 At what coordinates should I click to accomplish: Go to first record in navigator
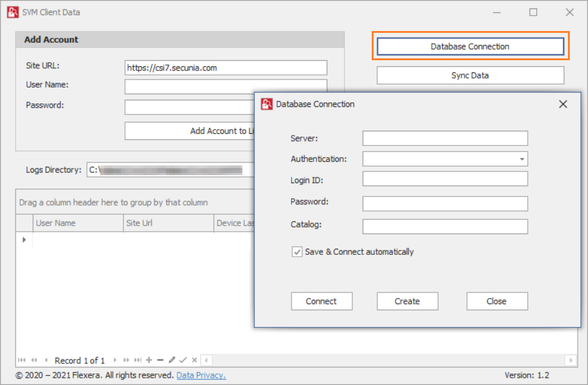pos(22,361)
